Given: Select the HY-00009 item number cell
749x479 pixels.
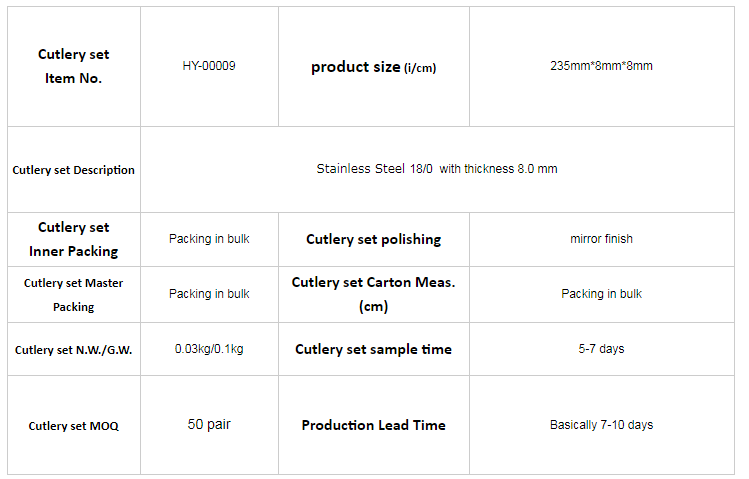Looking at the screenshot, I should coord(209,66).
